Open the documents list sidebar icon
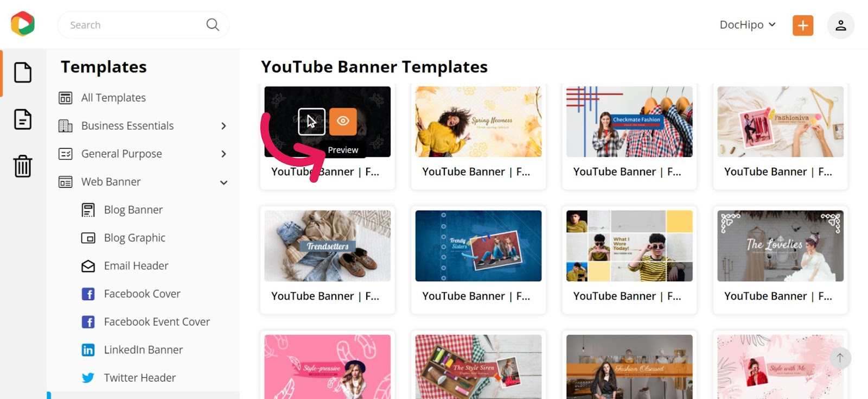The image size is (868, 399). tap(23, 119)
